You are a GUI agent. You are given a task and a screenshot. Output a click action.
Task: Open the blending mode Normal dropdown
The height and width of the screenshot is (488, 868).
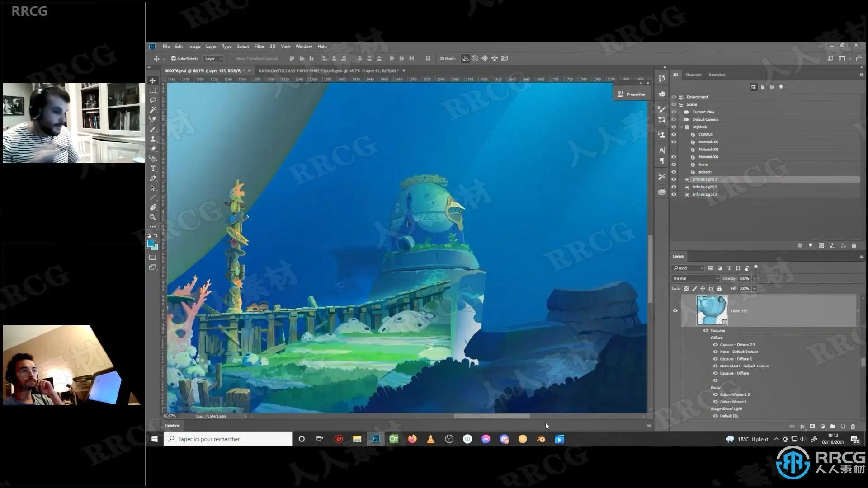695,278
